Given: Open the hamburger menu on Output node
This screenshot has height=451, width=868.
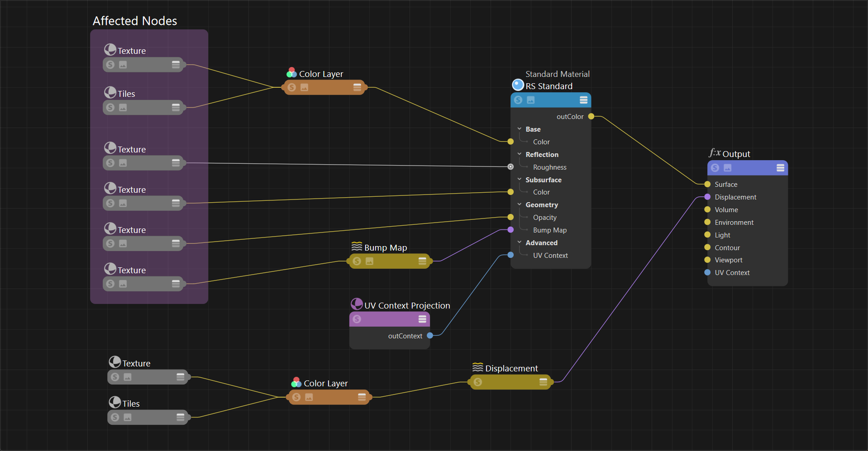Looking at the screenshot, I should tap(780, 168).
